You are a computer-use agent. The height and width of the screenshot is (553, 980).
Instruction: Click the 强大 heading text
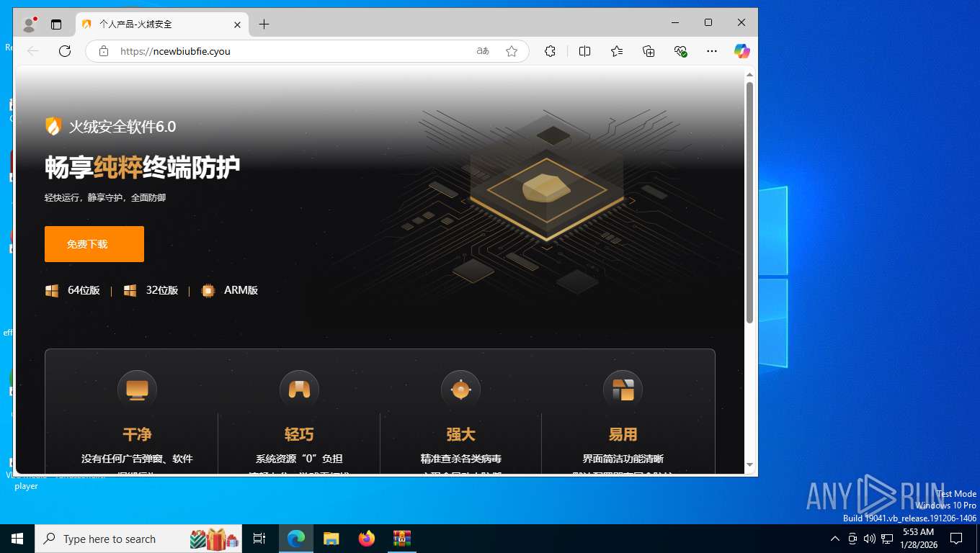460,435
